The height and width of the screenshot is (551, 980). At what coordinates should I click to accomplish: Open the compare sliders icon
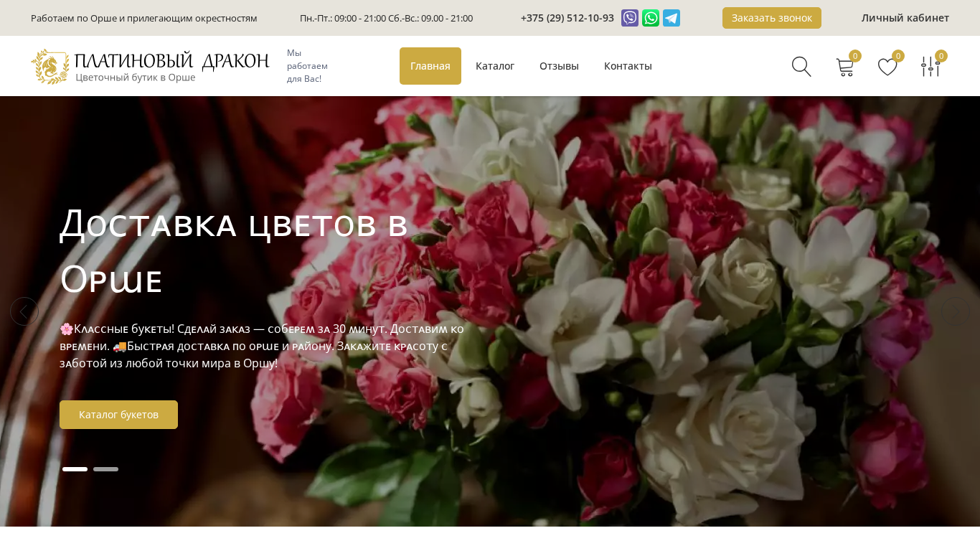[x=930, y=67]
